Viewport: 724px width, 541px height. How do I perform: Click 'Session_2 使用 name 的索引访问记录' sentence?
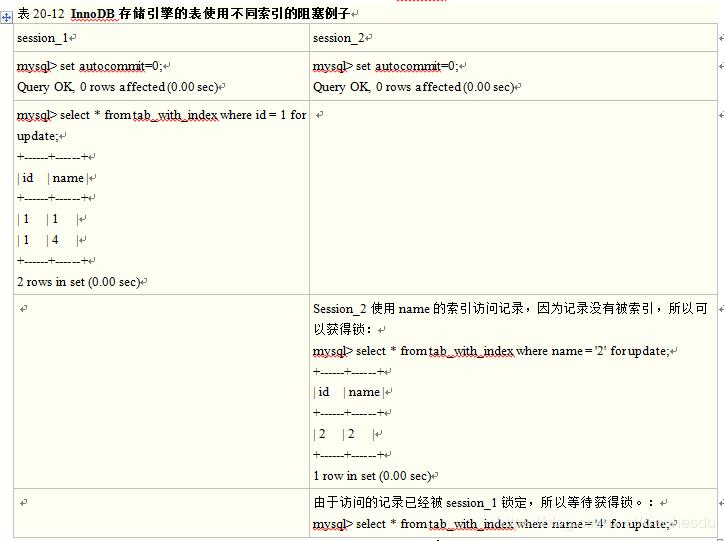510,308
